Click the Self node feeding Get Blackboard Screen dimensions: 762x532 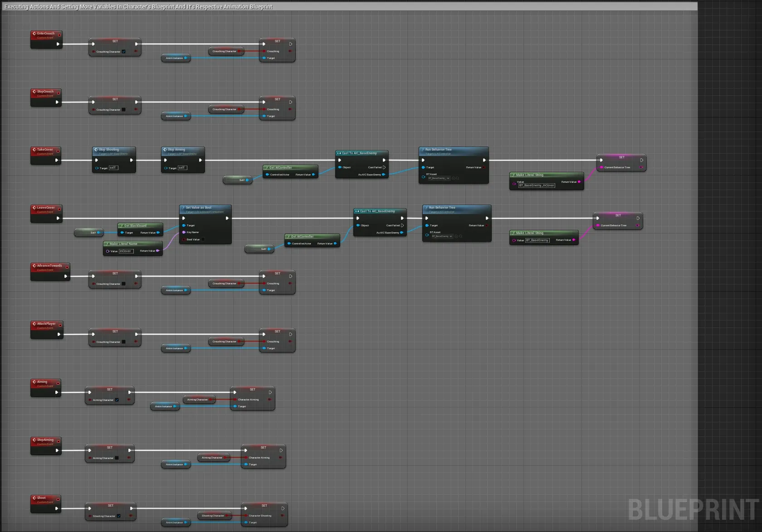(x=89, y=233)
